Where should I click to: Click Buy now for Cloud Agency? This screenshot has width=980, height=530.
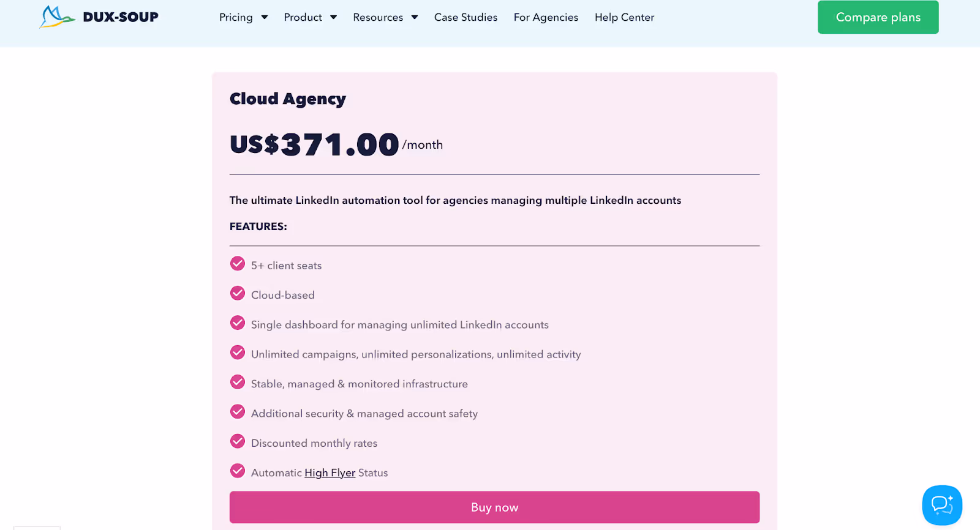coord(494,507)
